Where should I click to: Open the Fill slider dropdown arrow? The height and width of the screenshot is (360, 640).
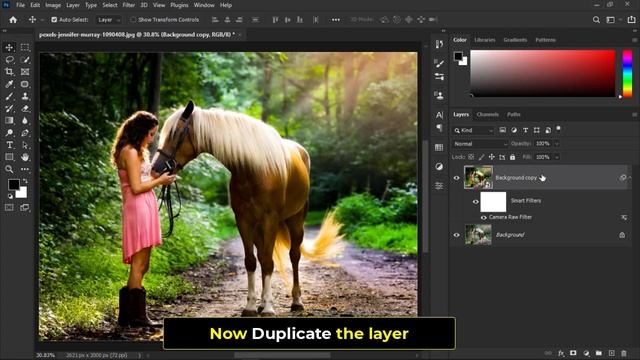pos(556,157)
